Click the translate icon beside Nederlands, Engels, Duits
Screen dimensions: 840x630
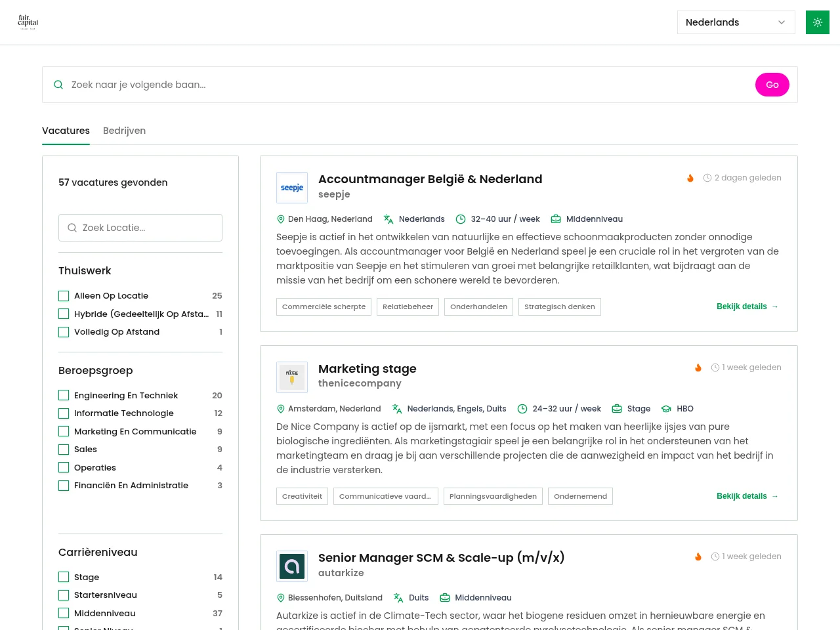click(x=397, y=409)
